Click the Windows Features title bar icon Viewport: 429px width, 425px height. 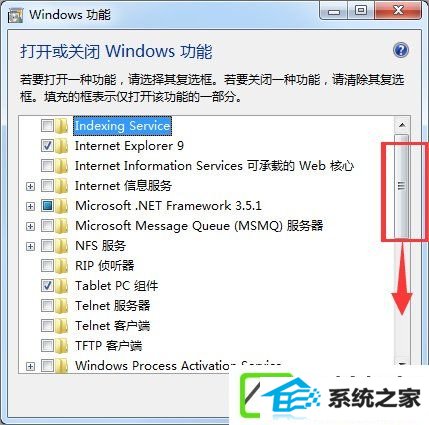point(15,15)
